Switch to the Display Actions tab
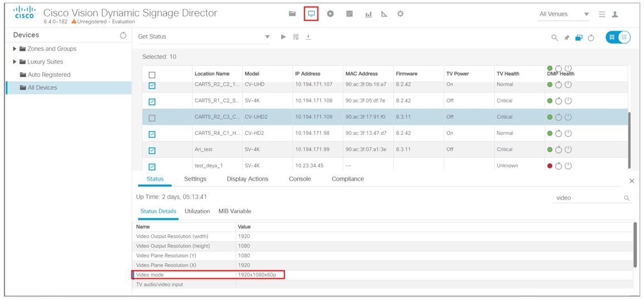Viewport: 644px width, 300px height. click(x=248, y=179)
